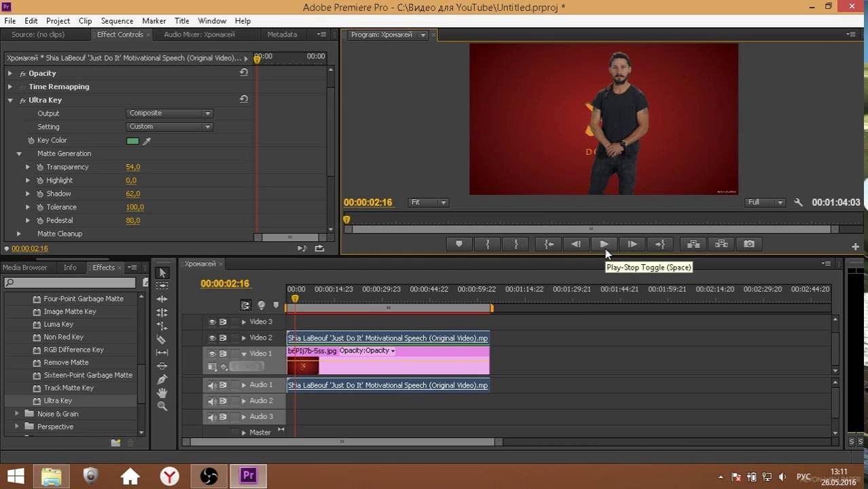Image resolution: width=868 pixels, height=489 pixels.
Task: Open Program monitor settings wrench
Action: click(799, 202)
